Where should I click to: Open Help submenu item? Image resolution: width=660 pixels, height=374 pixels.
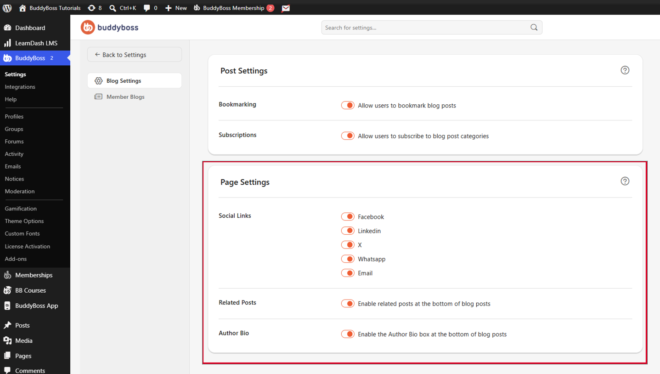point(11,99)
